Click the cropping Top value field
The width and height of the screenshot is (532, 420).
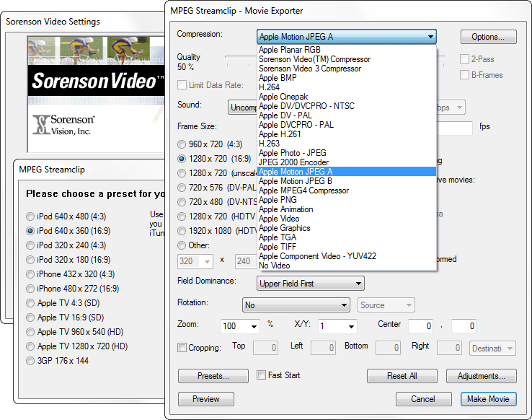pos(265,348)
